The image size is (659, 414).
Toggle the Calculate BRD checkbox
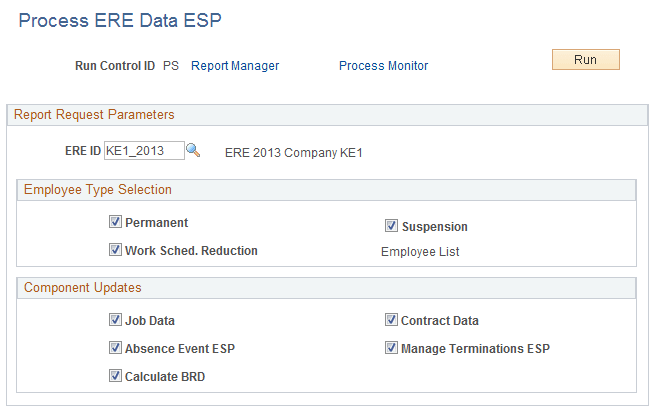point(116,377)
